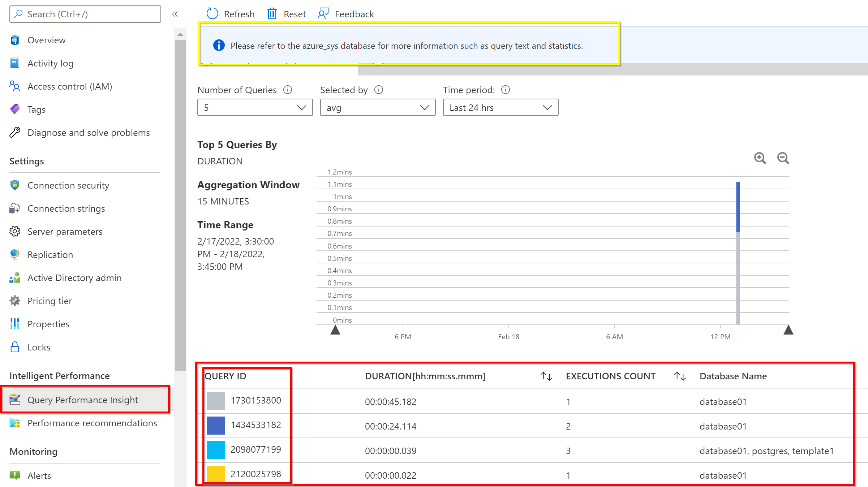Click the Refresh icon in toolbar
Image resolution: width=868 pixels, height=487 pixels.
(x=212, y=14)
